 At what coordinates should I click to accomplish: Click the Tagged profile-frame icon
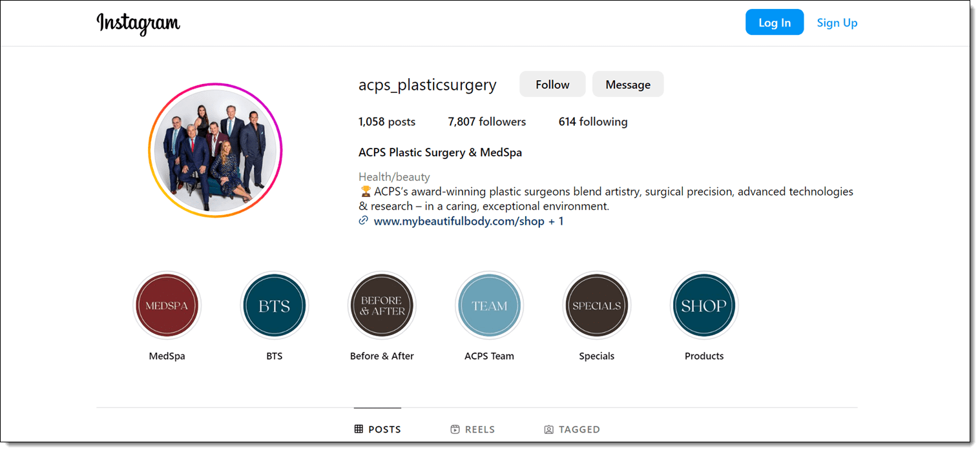coord(548,429)
